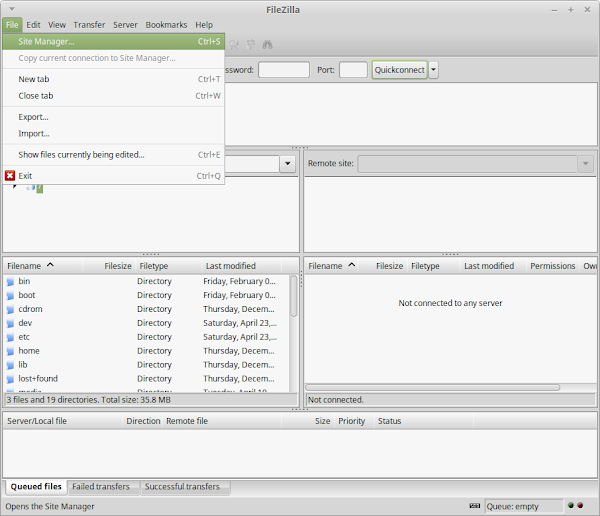Open the Help menu
The image size is (600, 516).
[204, 25]
